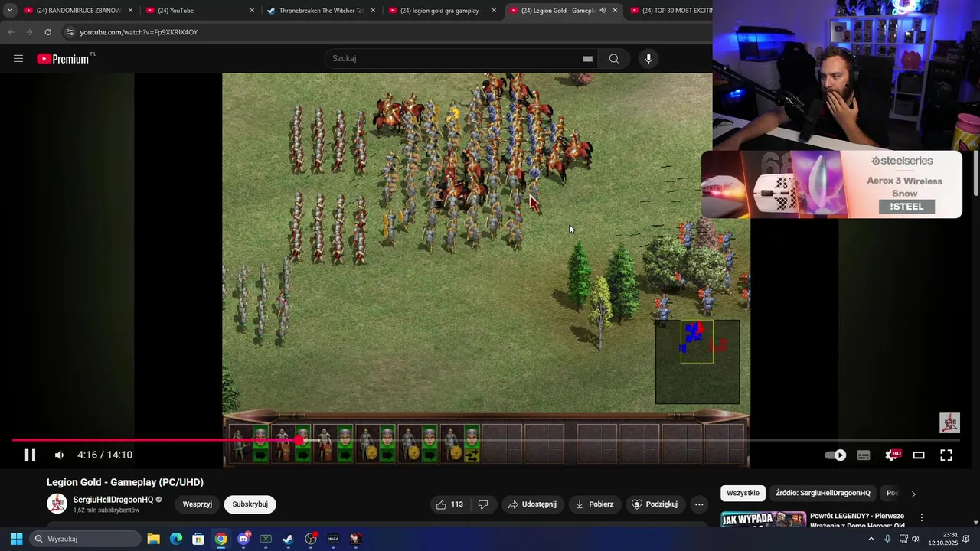
Task: Switch to Thronebreaker: The Witcher tab
Action: pos(322,11)
